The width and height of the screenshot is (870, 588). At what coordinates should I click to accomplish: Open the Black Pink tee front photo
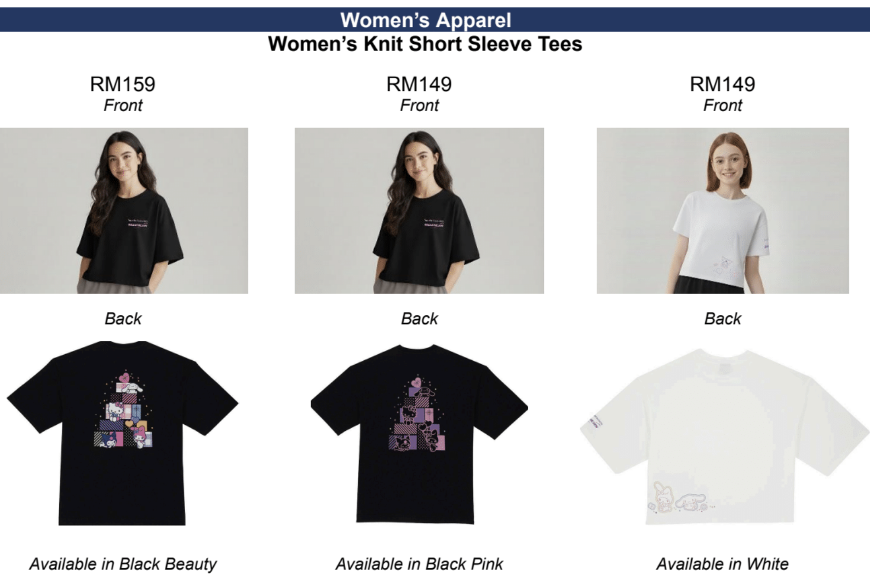click(419, 211)
